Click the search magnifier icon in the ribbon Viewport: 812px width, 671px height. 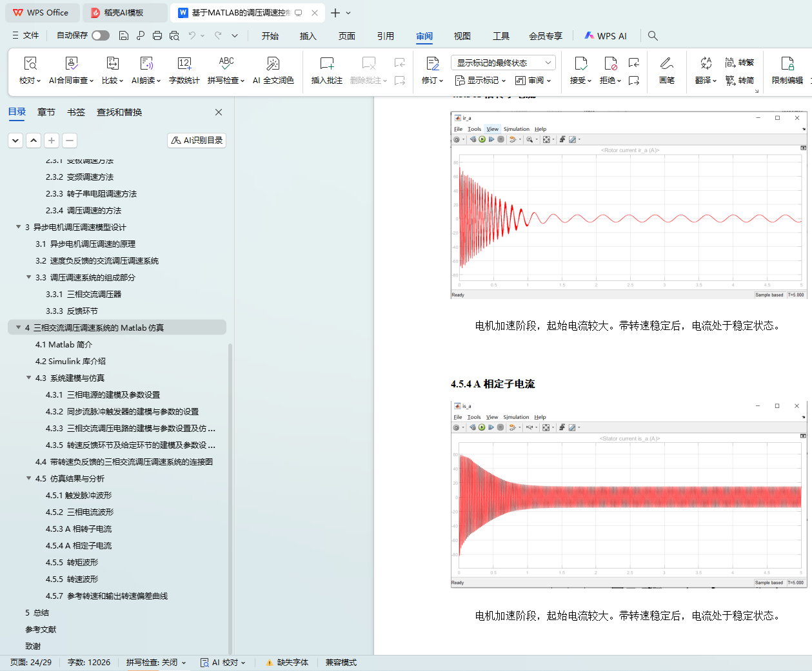tap(653, 35)
